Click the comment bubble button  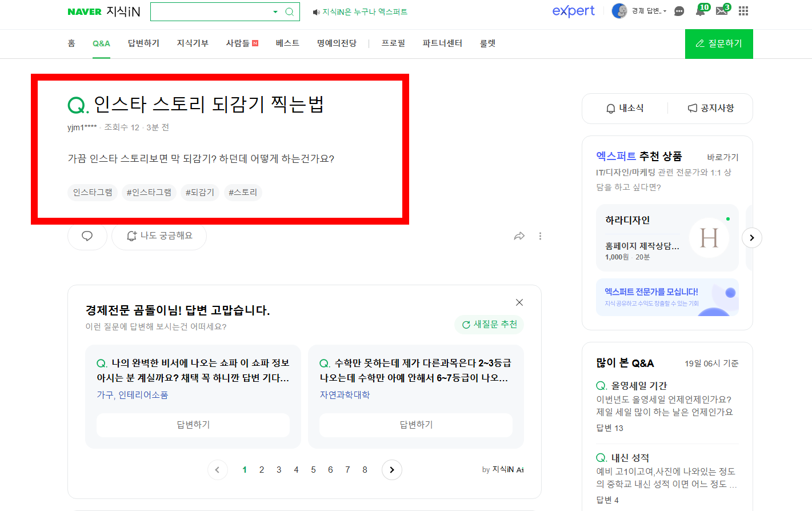(87, 236)
